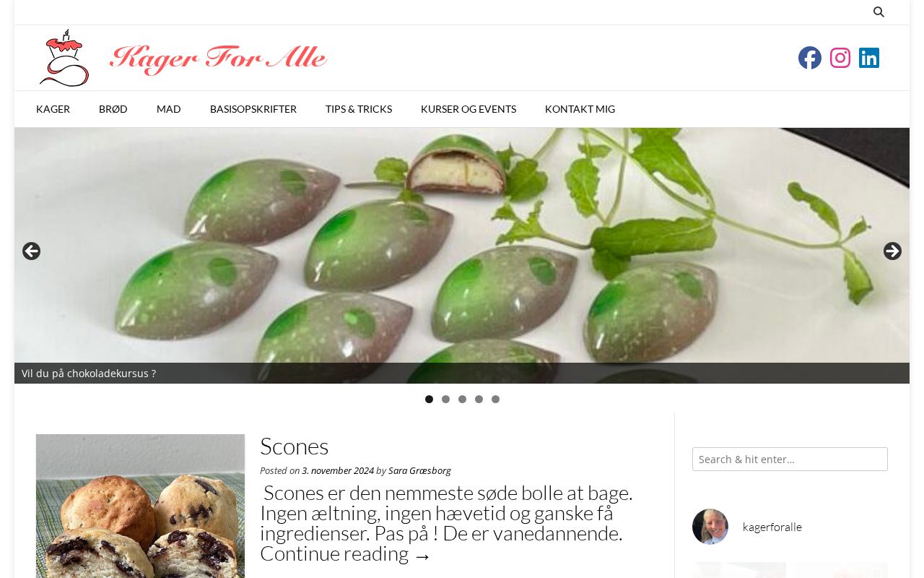Open the LinkedIn profile icon

click(869, 58)
